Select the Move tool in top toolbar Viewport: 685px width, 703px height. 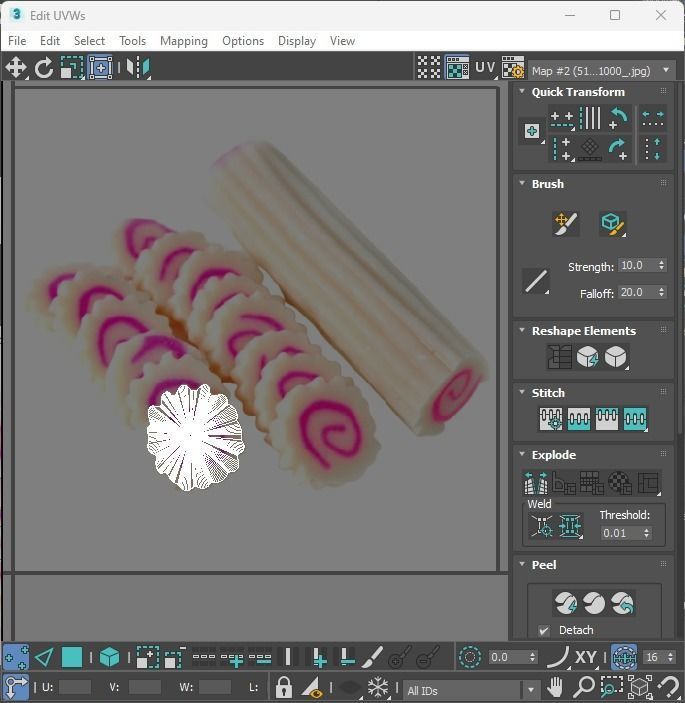(16, 68)
